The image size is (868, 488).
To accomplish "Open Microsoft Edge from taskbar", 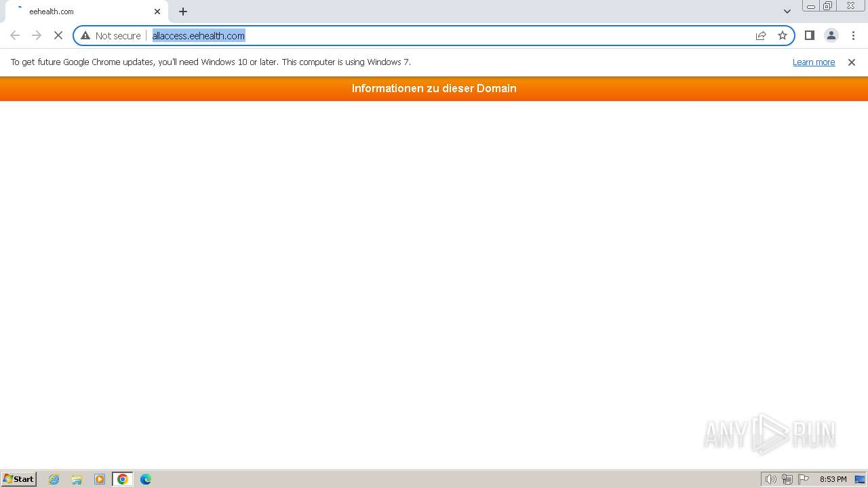I will [x=146, y=479].
